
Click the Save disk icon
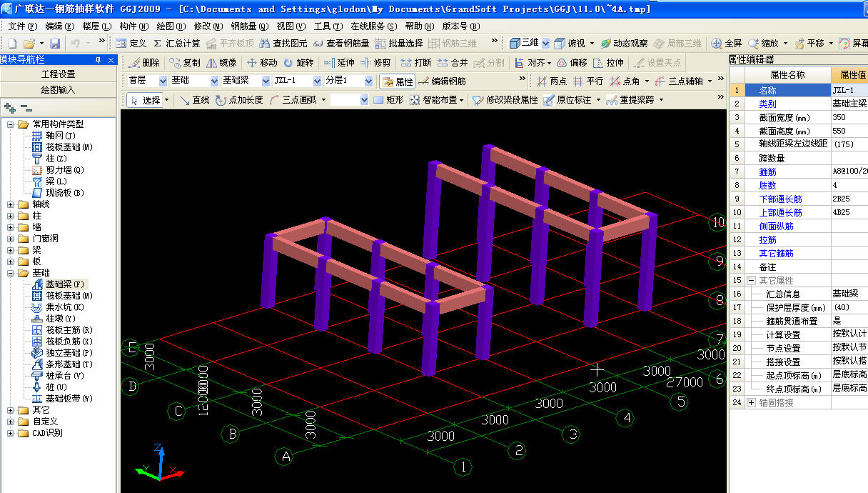tap(55, 44)
